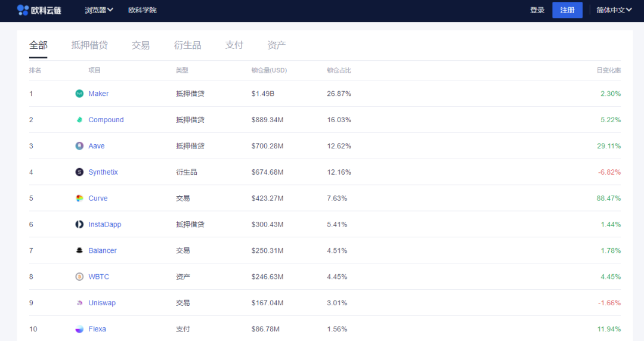This screenshot has width=644, height=341.
Task: Switch to the 资产 tab
Action: pos(277,45)
